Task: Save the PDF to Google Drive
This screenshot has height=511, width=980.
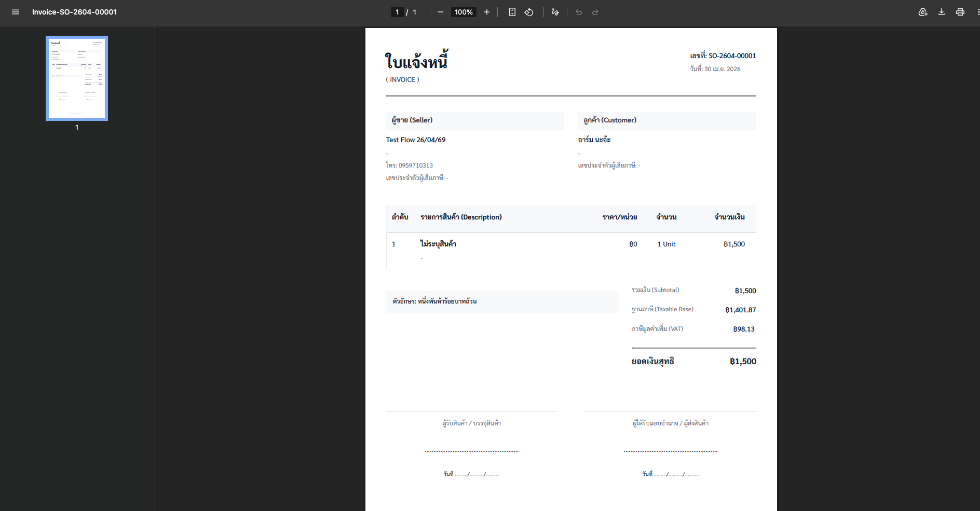Action: pyautogui.click(x=923, y=12)
